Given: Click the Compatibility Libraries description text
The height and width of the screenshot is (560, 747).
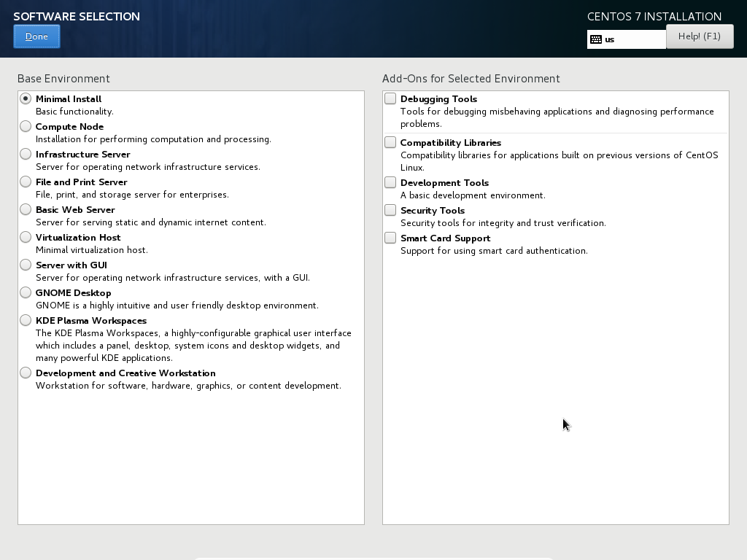Looking at the screenshot, I should click(560, 161).
